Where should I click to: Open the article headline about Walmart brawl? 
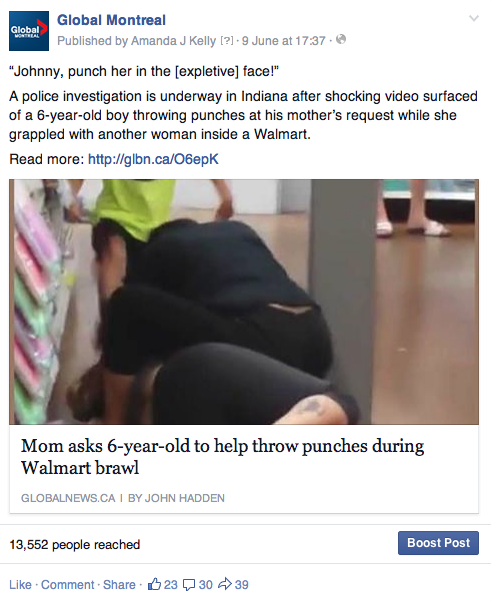[x=222, y=457]
